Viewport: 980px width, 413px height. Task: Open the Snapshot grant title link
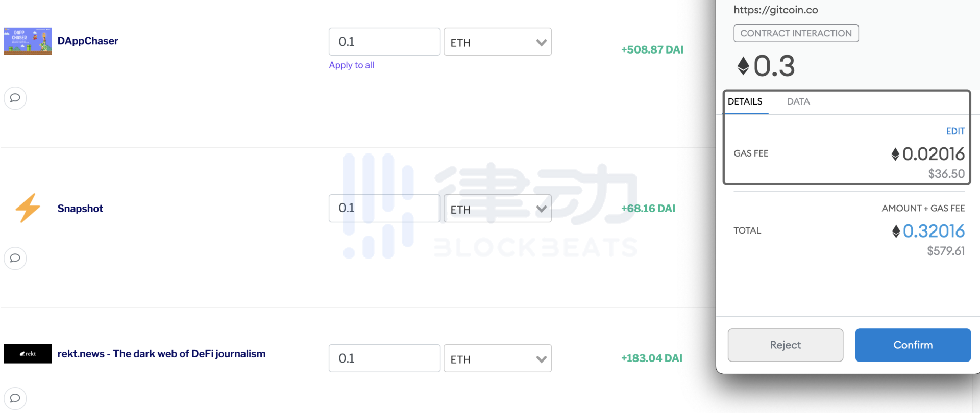coord(80,209)
